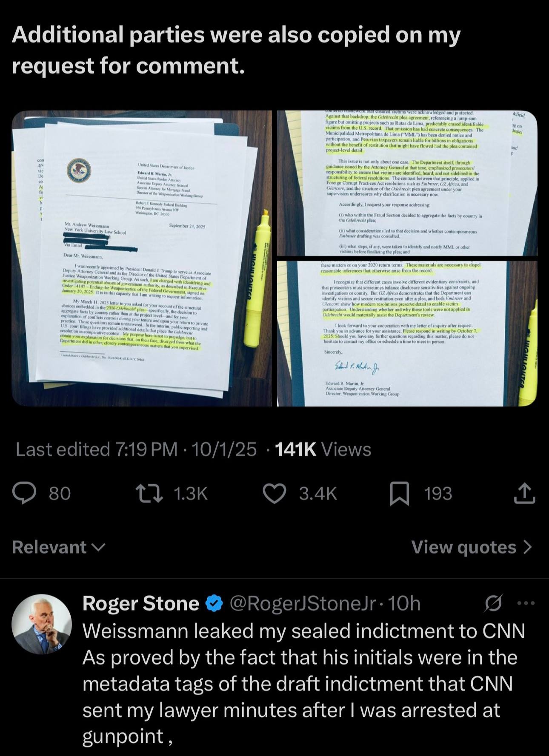Open the DOJ letter first-page photo
The image size is (549, 756).
point(142,259)
